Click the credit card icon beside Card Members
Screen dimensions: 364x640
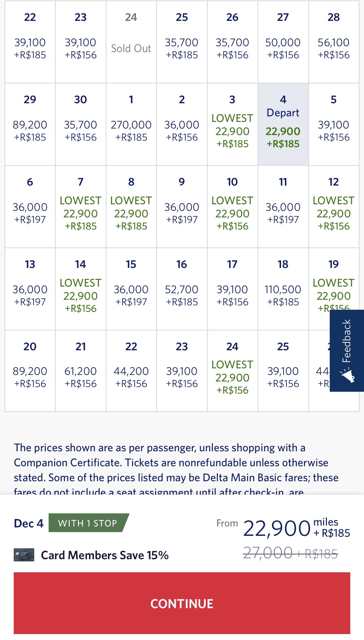click(x=24, y=555)
